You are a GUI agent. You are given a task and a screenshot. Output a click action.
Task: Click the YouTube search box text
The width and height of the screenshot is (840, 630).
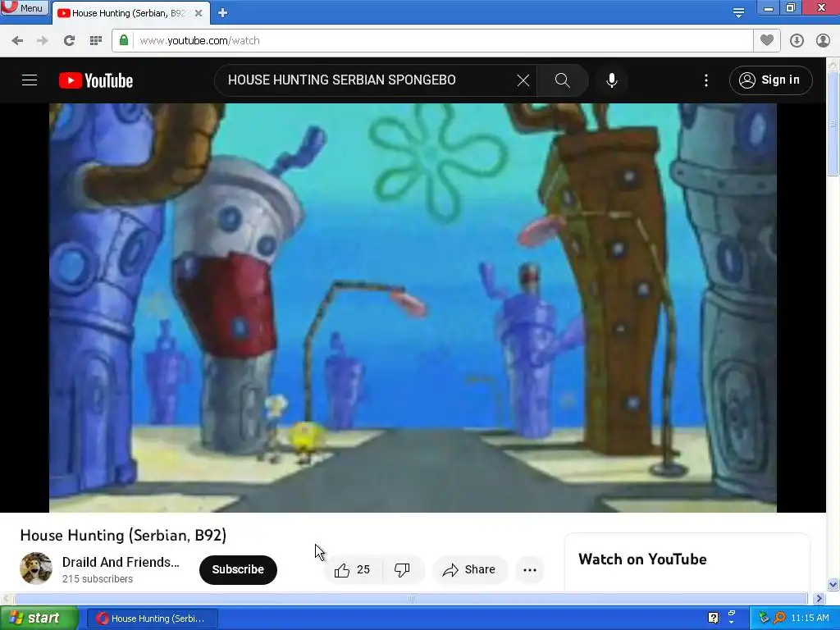(342, 80)
